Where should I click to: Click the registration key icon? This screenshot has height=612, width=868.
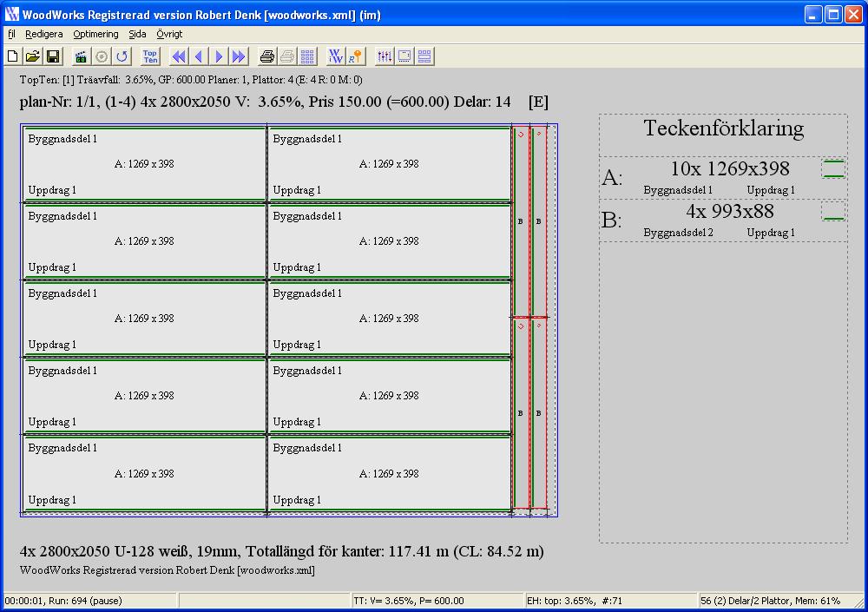click(x=355, y=56)
